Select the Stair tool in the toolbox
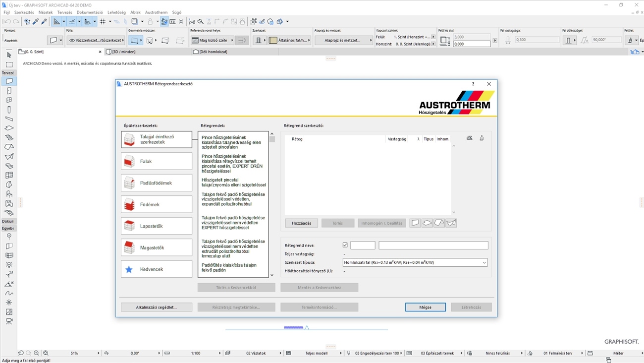The height and width of the screenshot is (363, 644). [x=9, y=138]
